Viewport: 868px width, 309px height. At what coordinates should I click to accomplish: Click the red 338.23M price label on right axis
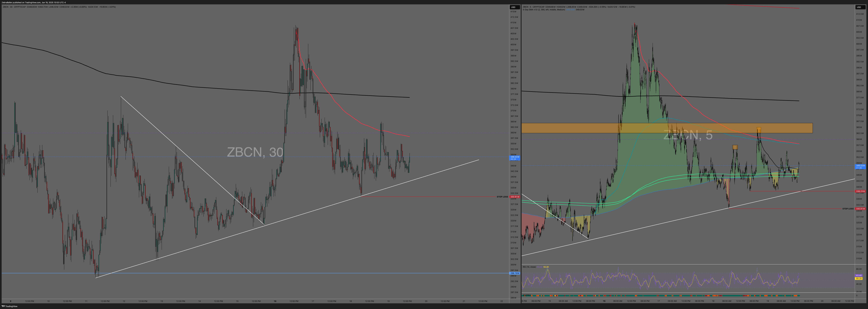pyautogui.click(x=860, y=191)
